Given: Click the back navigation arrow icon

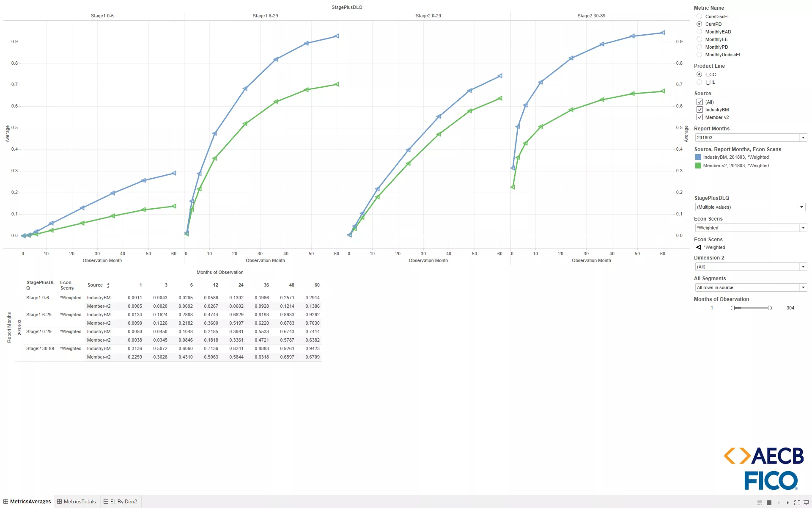Looking at the screenshot, I should (779, 502).
